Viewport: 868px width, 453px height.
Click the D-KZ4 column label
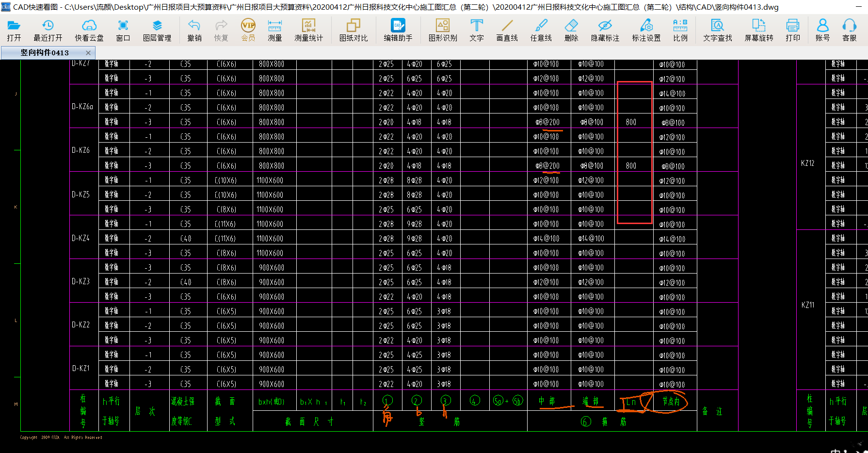[80, 238]
